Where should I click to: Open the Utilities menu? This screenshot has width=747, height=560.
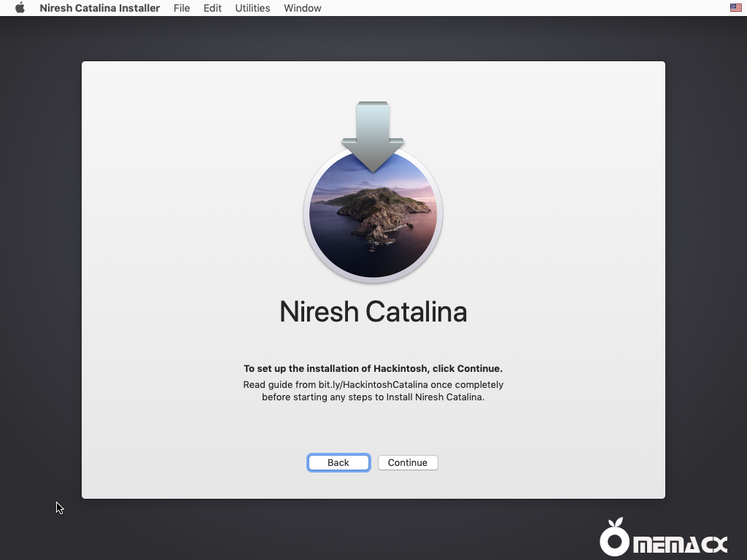click(x=252, y=8)
